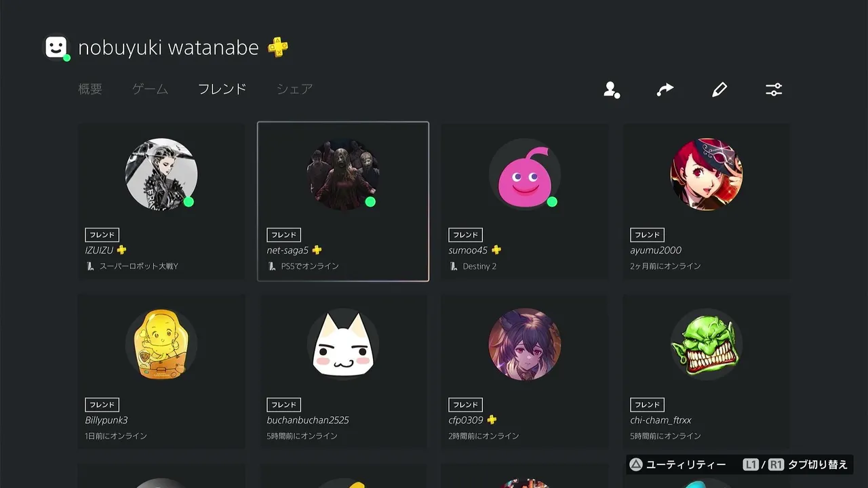Image resolution: width=868 pixels, height=488 pixels.
Task: Select the share profile arrow icon
Action: coord(665,89)
